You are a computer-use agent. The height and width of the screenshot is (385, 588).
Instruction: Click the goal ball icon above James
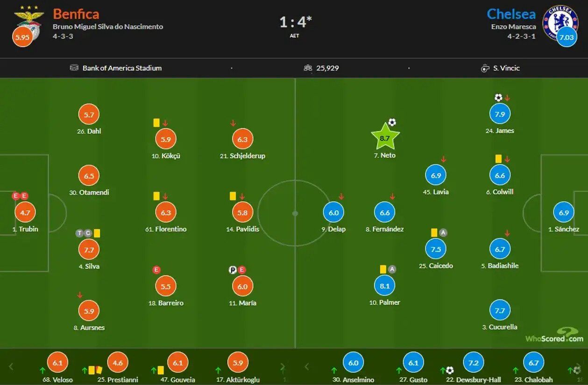click(x=498, y=98)
